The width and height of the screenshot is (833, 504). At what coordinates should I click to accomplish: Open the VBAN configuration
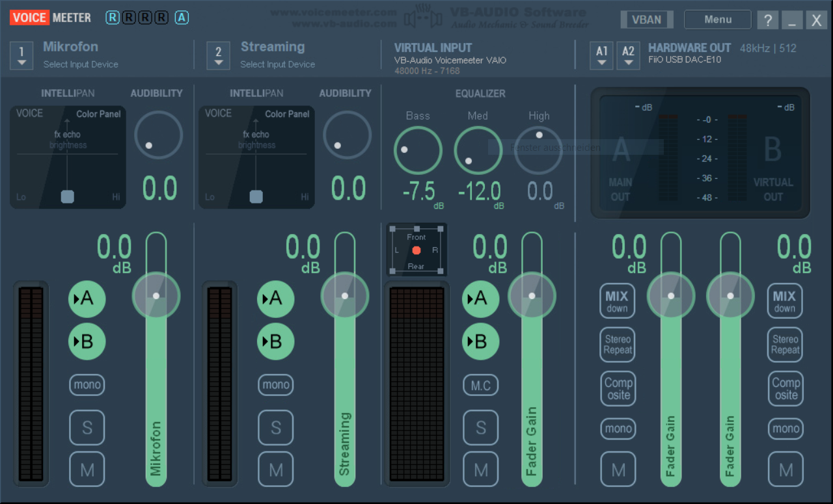[646, 20]
